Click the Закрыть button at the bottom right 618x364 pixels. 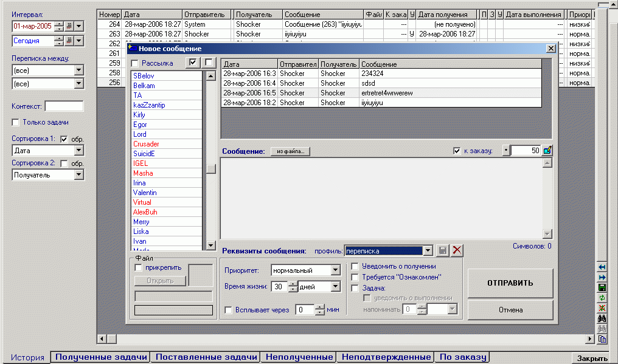click(x=592, y=358)
